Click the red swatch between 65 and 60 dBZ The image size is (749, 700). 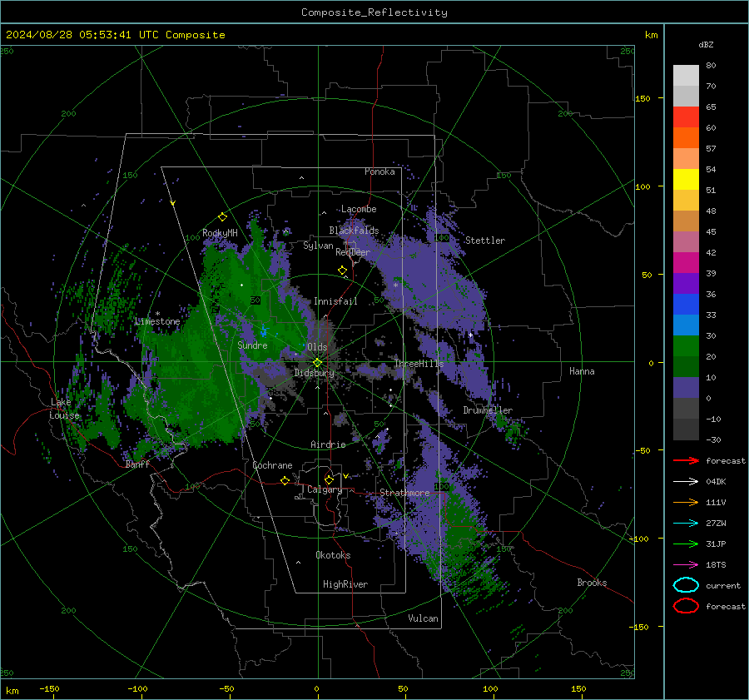click(686, 117)
